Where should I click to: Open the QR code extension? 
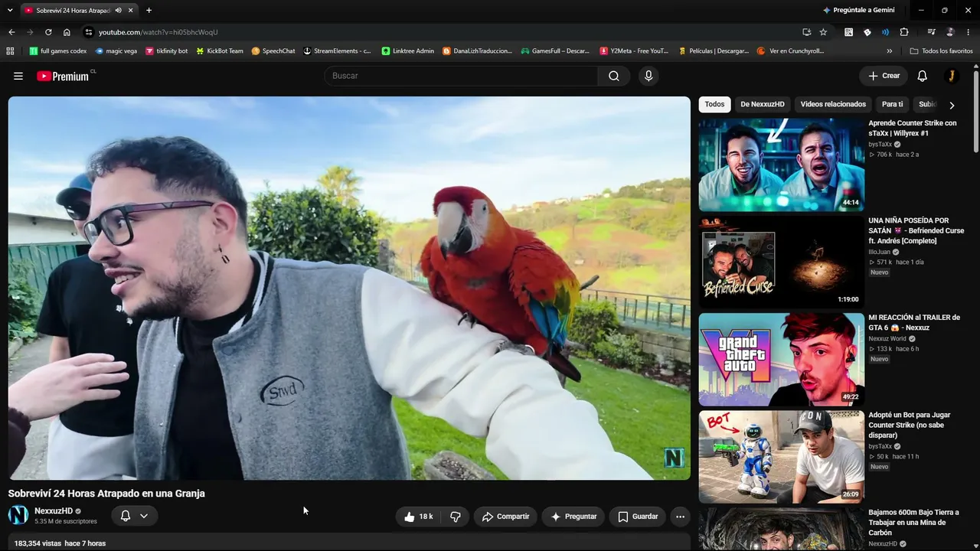point(848,32)
